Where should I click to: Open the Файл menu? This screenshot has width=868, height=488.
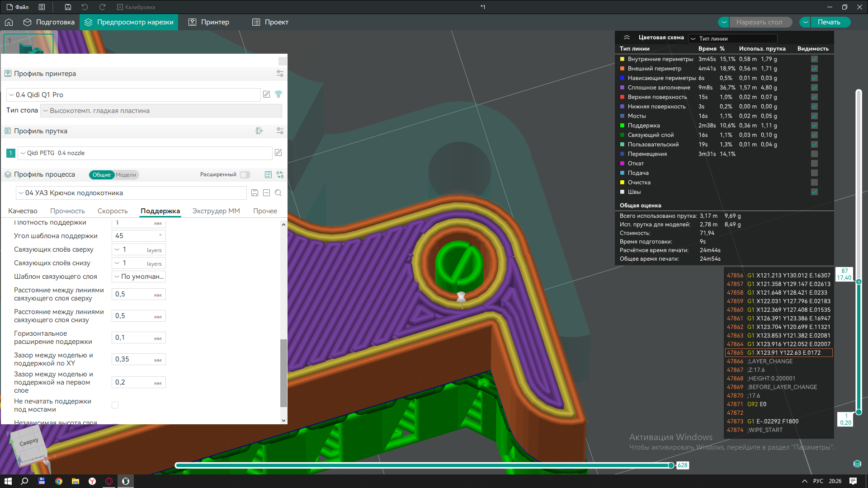click(18, 7)
